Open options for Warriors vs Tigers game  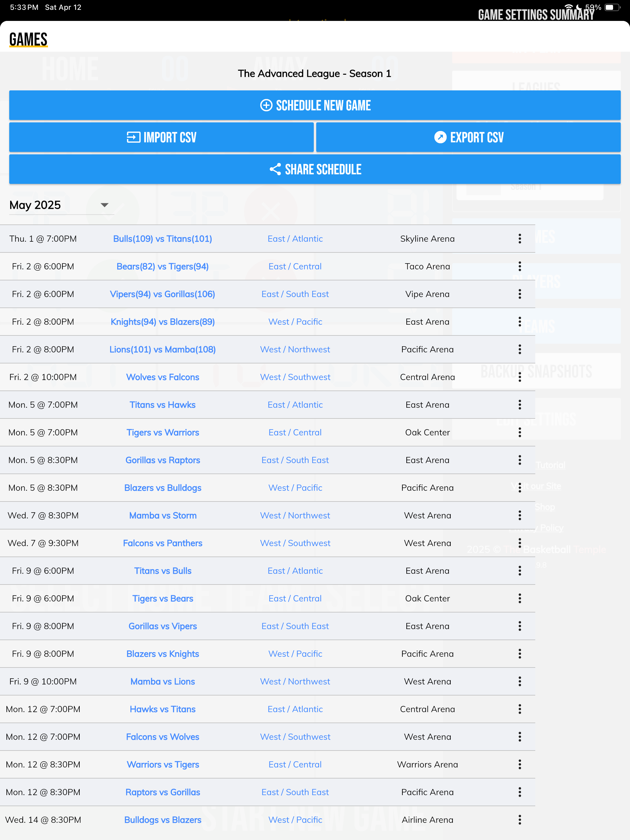(520, 764)
